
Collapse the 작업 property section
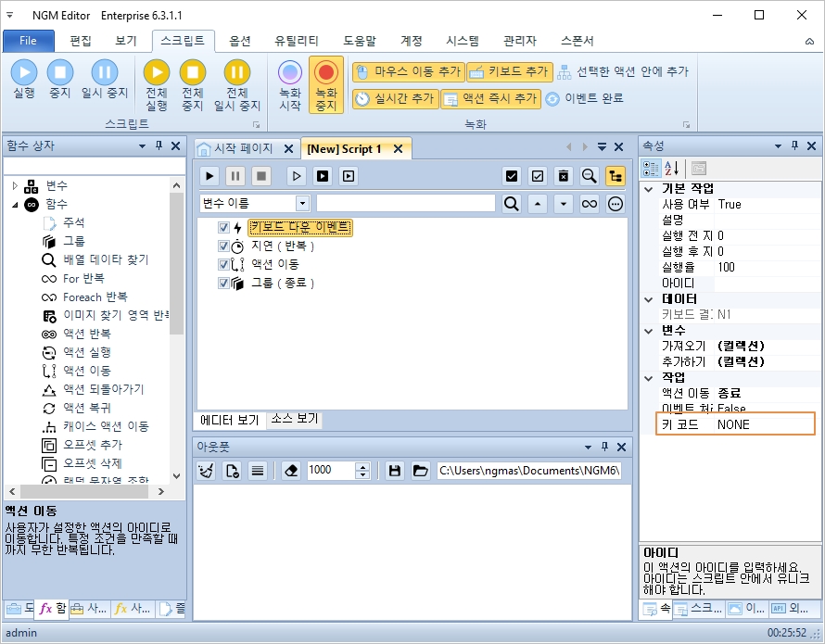(649, 378)
